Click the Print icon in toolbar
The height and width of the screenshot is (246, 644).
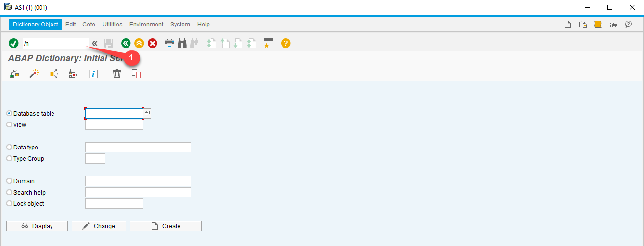(x=169, y=44)
